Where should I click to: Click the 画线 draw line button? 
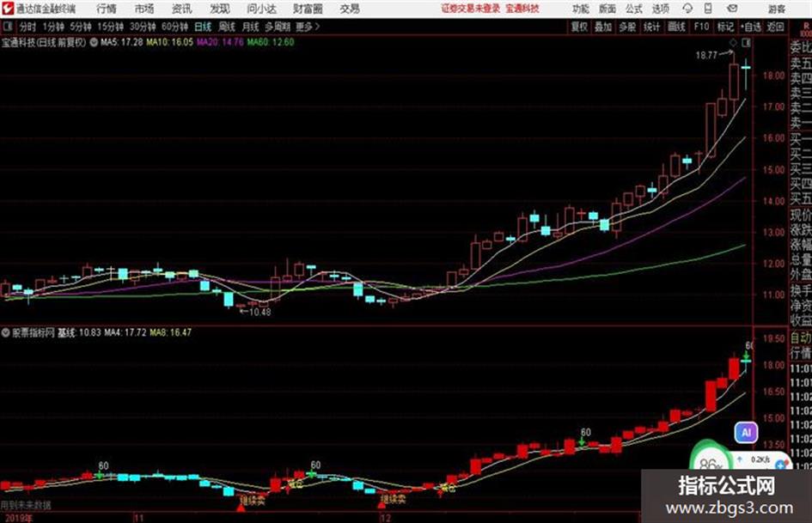(676, 27)
